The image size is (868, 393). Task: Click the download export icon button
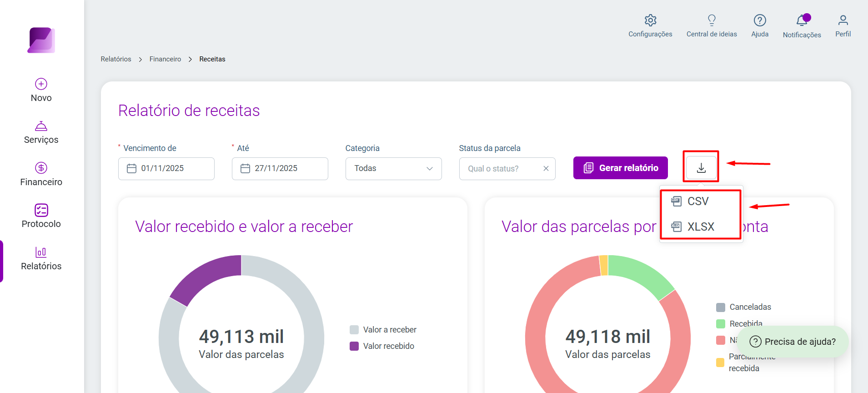click(701, 168)
